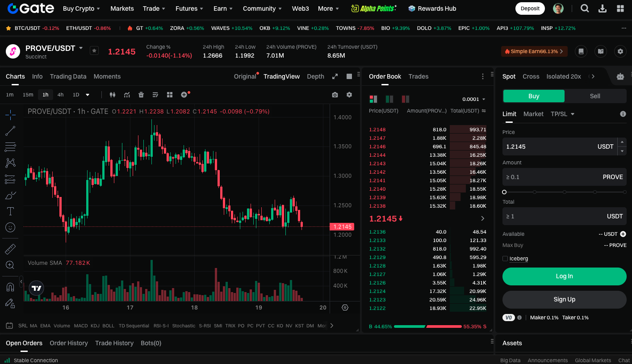Select the trend line drawing tool
Screen dimensions: 632x364
pos(10,131)
